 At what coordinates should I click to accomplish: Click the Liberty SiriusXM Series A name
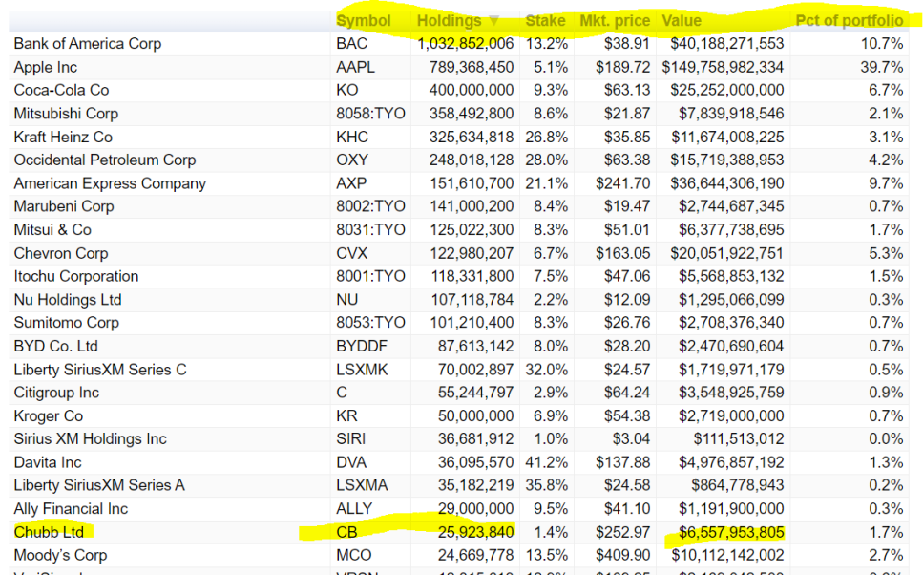[99, 485]
